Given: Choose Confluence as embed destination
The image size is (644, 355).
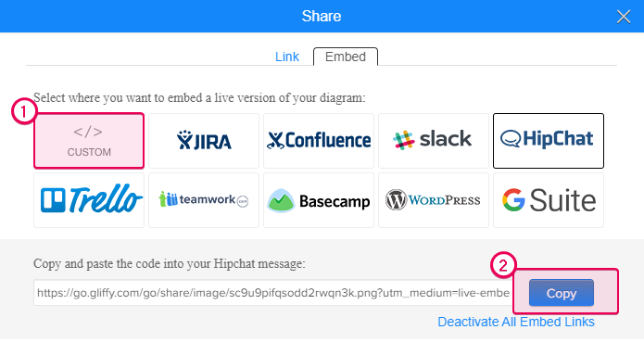Looking at the screenshot, I should tap(319, 141).
